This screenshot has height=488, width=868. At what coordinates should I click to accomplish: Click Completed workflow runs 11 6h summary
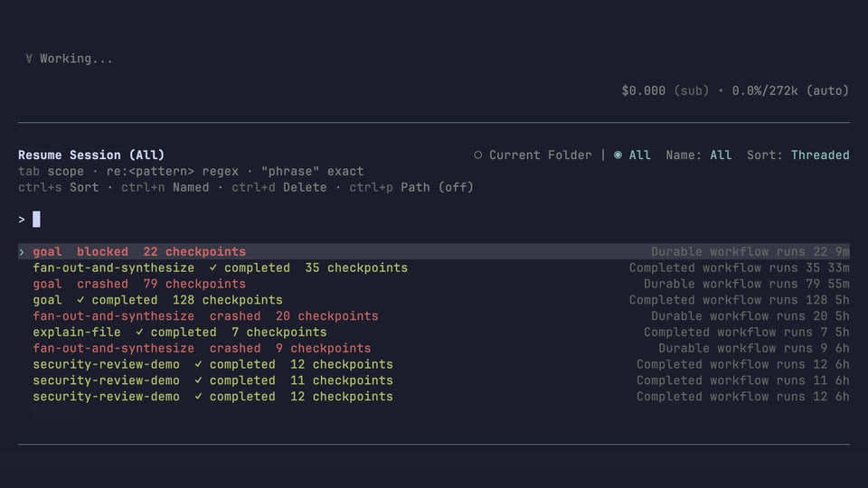point(743,380)
